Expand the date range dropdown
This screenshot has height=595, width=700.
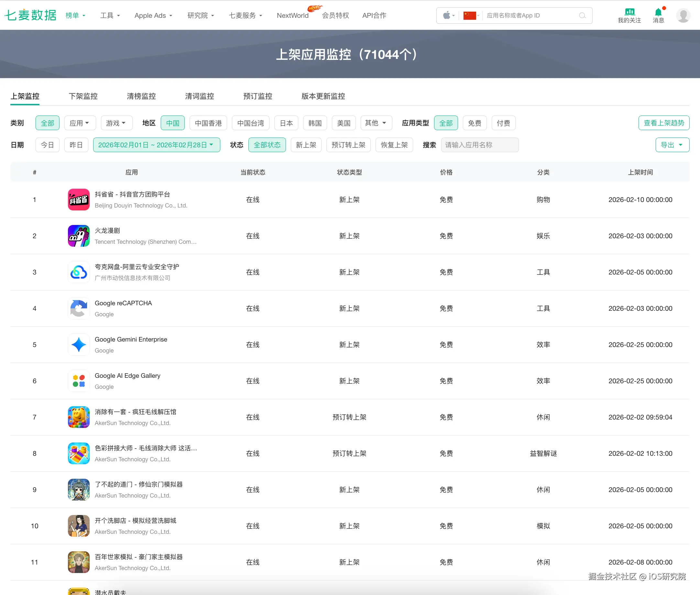tap(156, 145)
